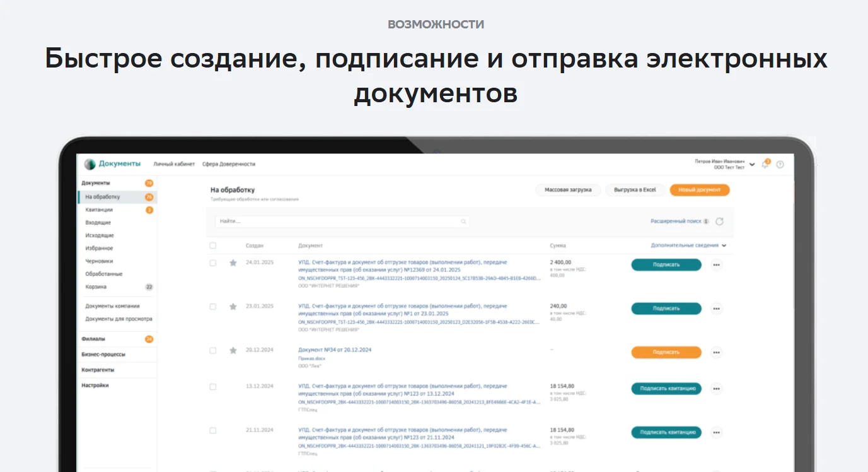Tick the checkbox for the 24.01.2025 document
This screenshot has height=472, width=868.
coord(212,263)
